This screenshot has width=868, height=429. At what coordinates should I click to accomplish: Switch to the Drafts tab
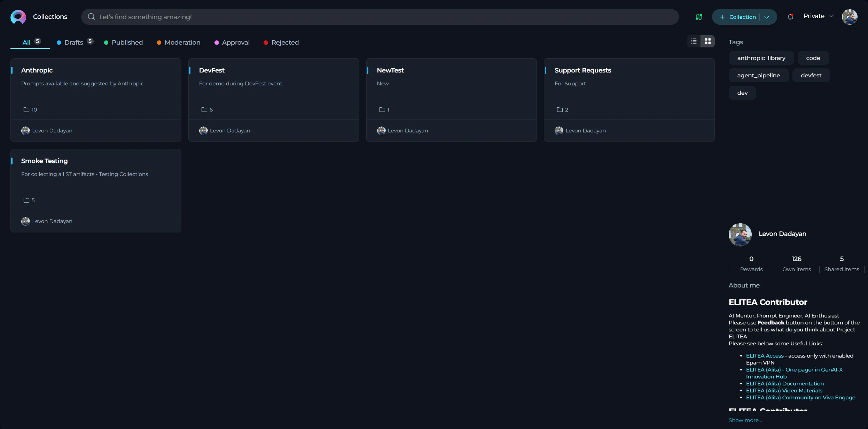pos(74,42)
